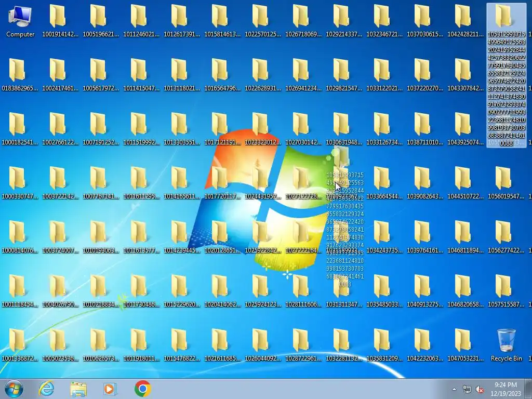
Task: Select folder 1000182541...
Action: click(20, 129)
